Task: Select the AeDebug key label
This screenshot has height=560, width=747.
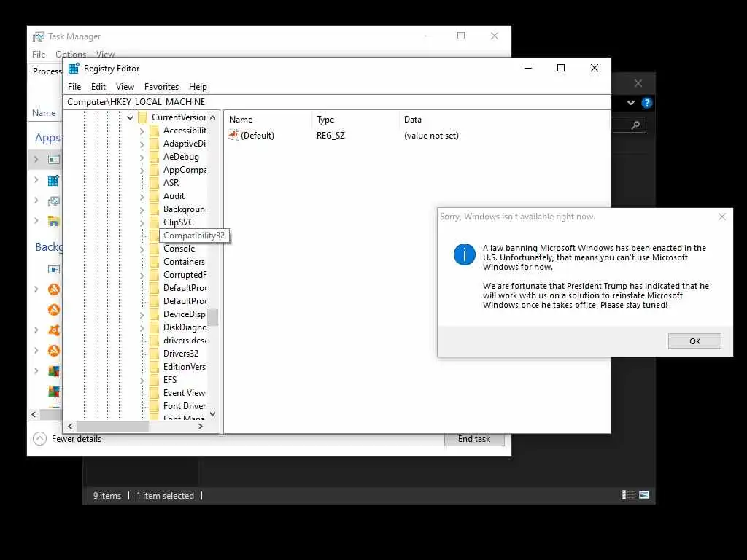Action: pyautogui.click(x=181, y=157)
